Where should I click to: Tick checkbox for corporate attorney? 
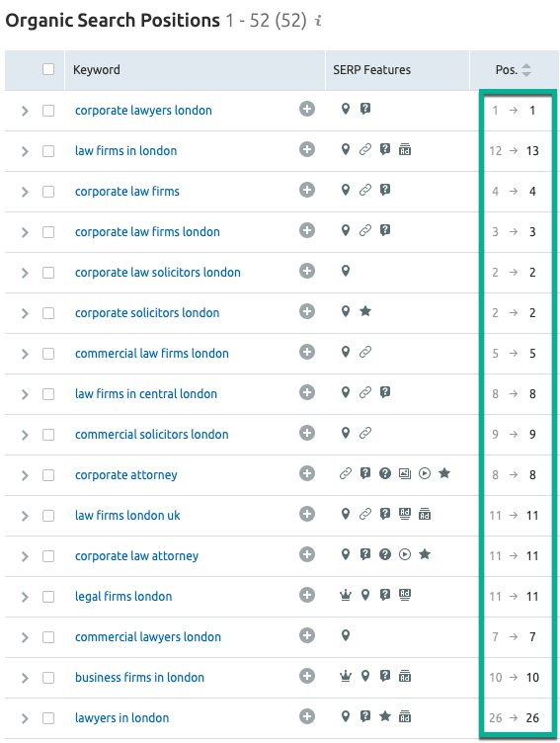[x=48, y=475]
